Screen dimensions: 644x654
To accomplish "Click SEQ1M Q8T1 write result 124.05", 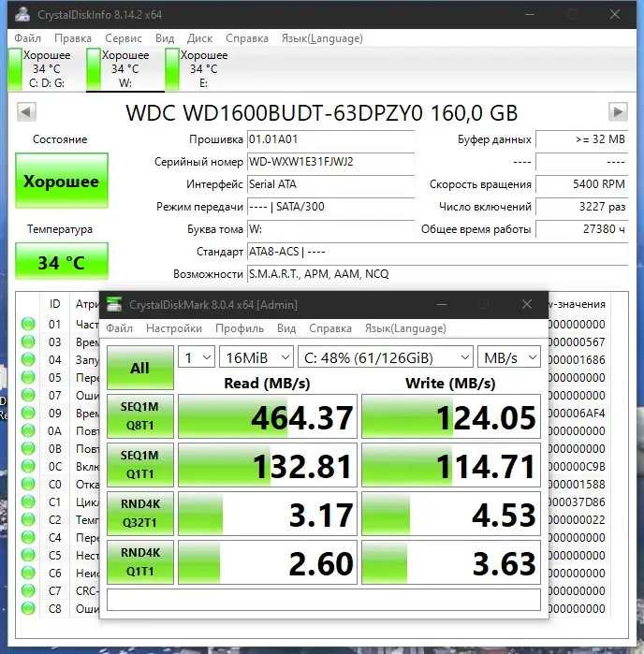I will click(451, 416).
